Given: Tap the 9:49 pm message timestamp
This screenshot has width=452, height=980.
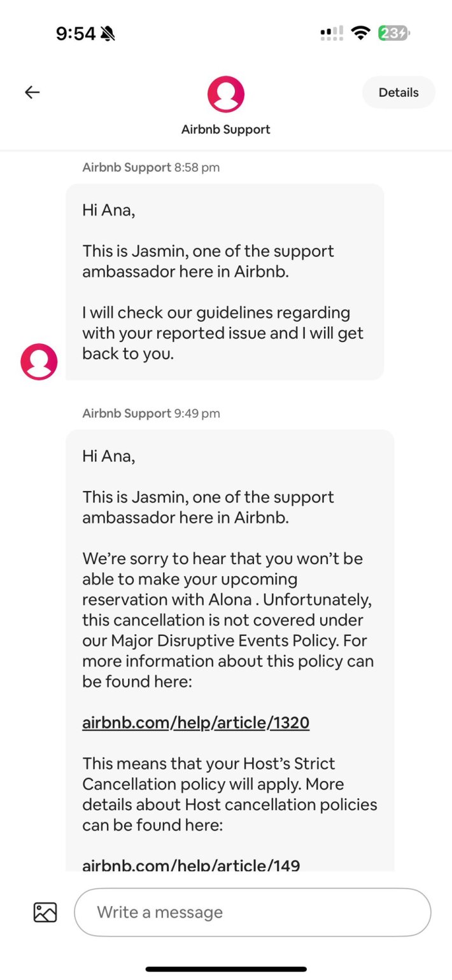Looking at the screenshot, I should tap(197, 413).
